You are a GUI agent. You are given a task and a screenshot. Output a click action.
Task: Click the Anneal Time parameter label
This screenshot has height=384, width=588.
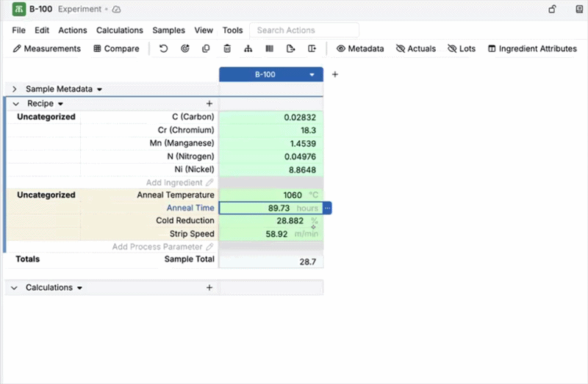[x=190, y=208]
